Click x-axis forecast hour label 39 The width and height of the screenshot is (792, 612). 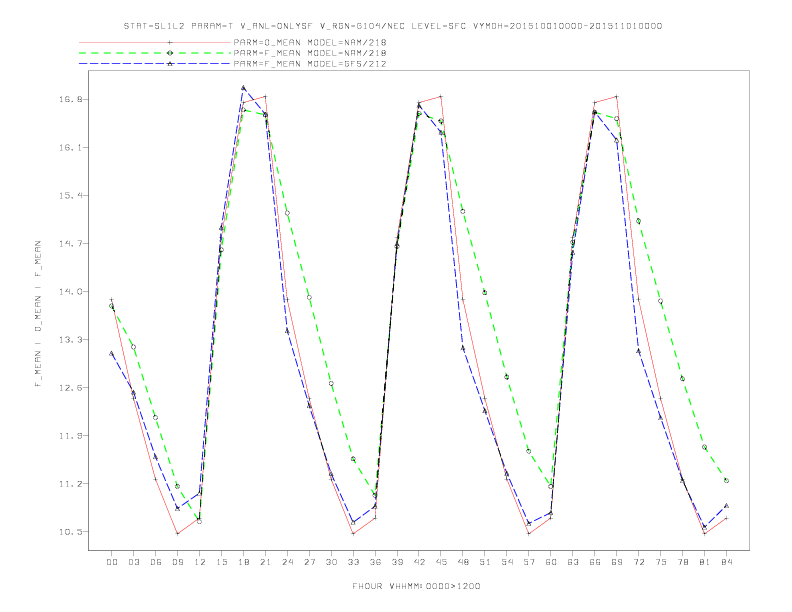point(398,562)
